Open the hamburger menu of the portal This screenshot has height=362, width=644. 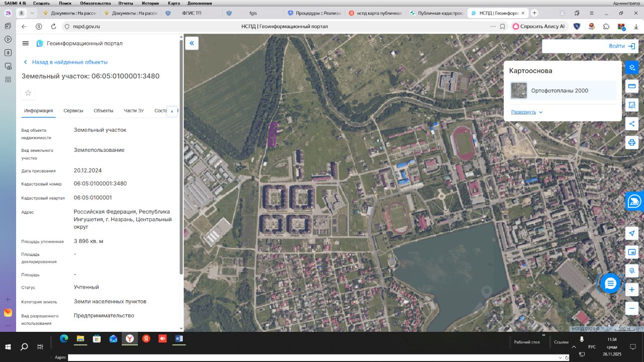(x=26, y=44)
